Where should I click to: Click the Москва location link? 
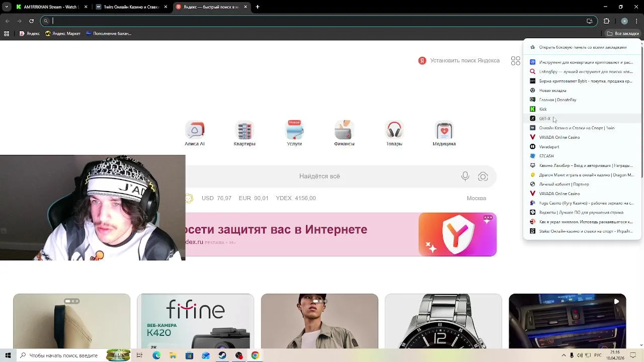[x=476, y=198]
